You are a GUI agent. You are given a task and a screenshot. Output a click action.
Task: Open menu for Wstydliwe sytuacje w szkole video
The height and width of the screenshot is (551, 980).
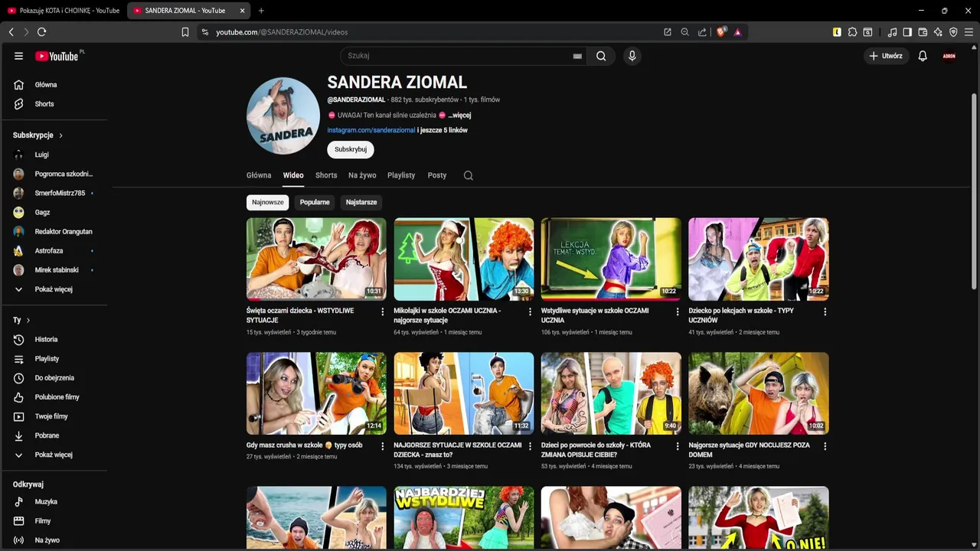[677, 311]
